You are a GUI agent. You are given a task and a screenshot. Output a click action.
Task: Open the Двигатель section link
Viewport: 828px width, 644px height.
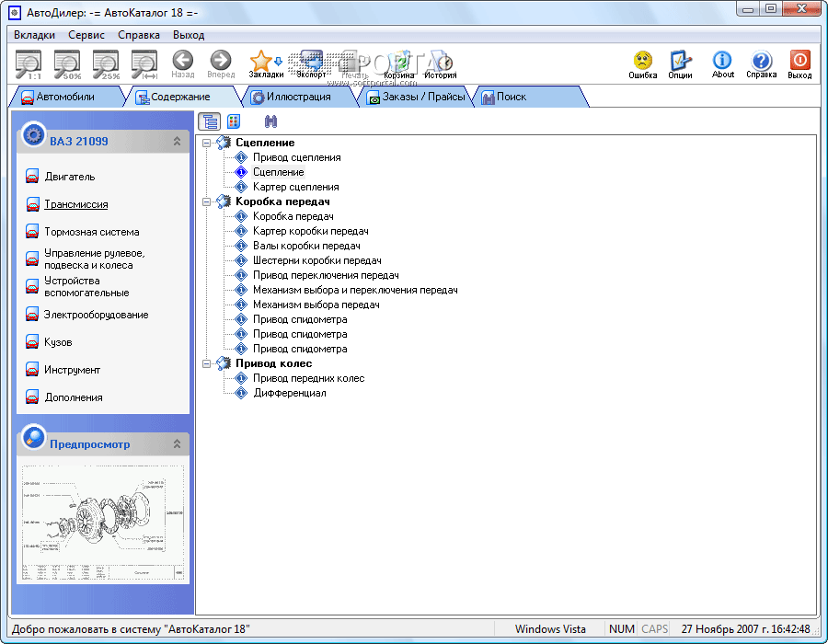click(x=70, y=177)
